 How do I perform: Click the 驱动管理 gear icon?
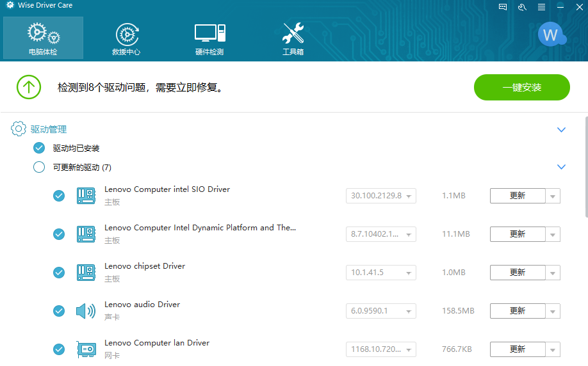[19, 129]
